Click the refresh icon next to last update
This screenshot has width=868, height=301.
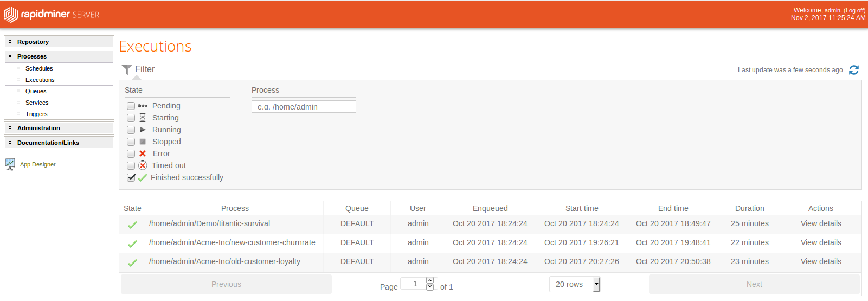[x=854, y=70]
